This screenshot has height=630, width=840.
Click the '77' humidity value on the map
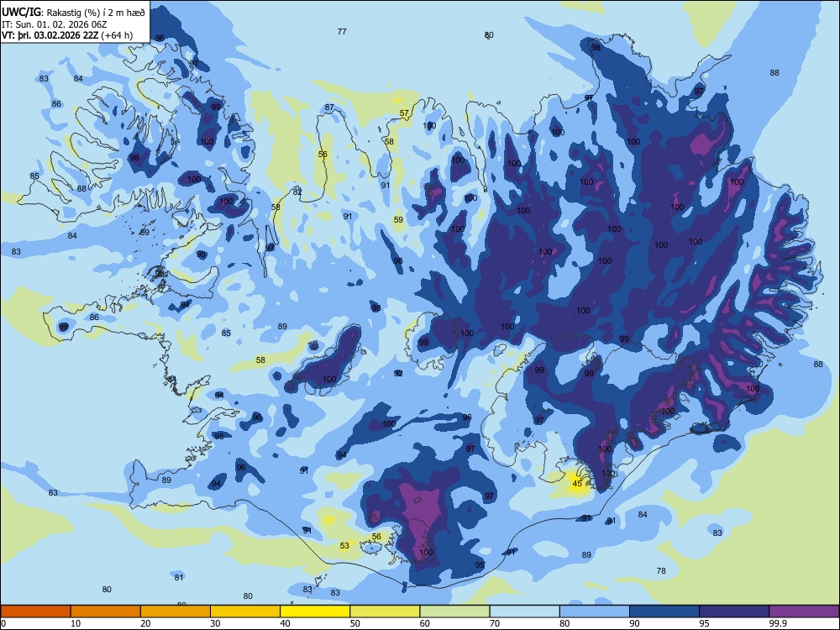[342, 32]
